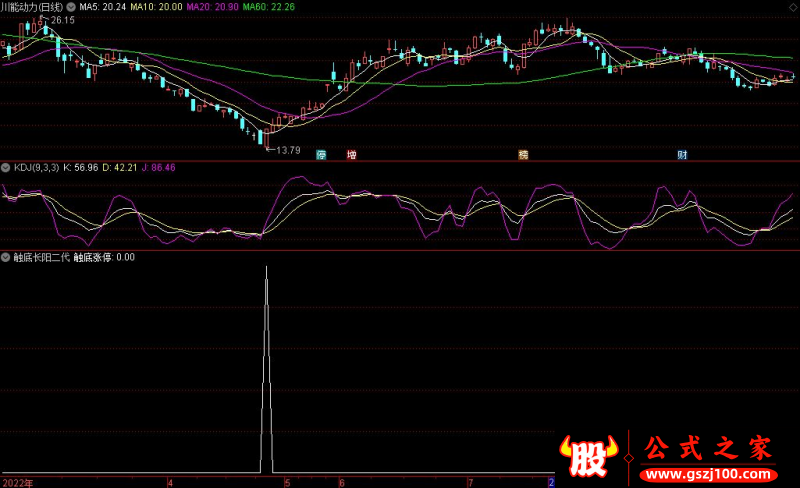Click the 增 event marker icon
The width and height of the screenshot is (800, 488).
[x=351, y=155]
